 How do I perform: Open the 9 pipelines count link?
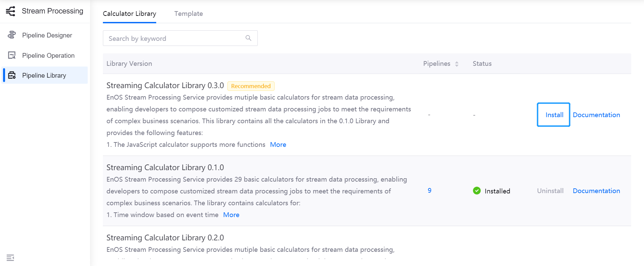click(x=429, y=190)
